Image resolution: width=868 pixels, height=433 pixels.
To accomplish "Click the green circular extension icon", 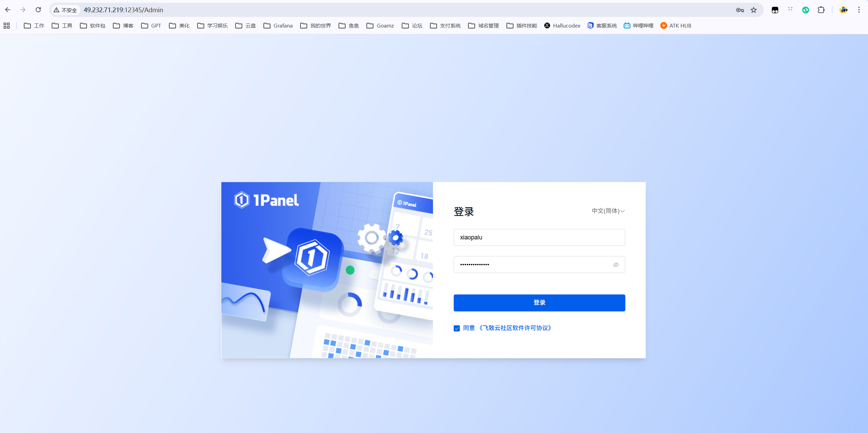I will coord(805,10).
